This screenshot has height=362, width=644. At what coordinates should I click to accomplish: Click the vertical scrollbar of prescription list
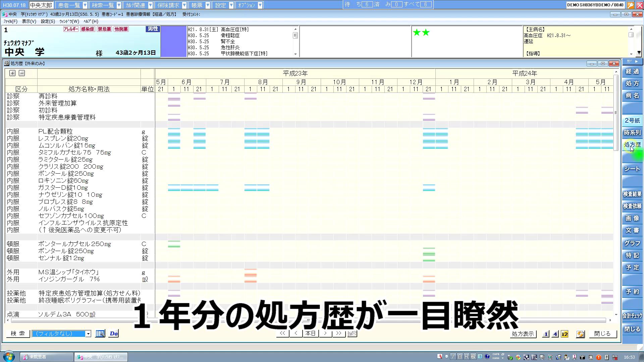[x=616, y=113]
